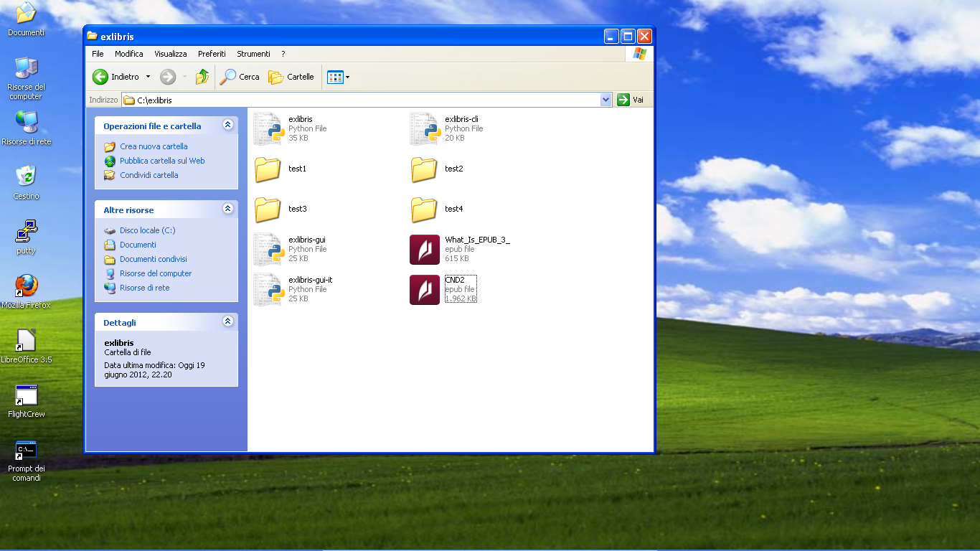The width and height of the screenshot is (980, 551).
Task: Collapse the Altre risorse panel
Action: point(228,209)
